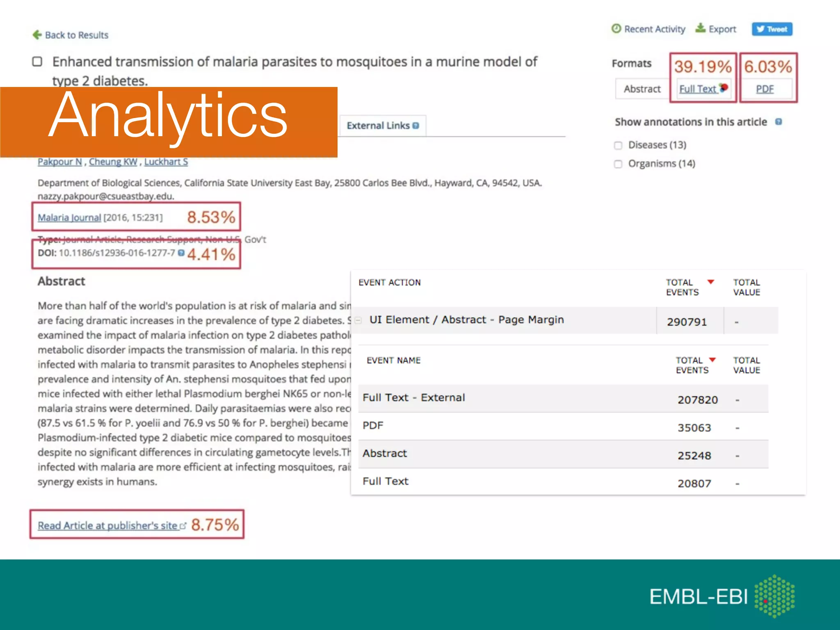Sort Event Action table by Total Events arrow
The height and width of the screenshot is (630, 840).
[x=711, y=282]
